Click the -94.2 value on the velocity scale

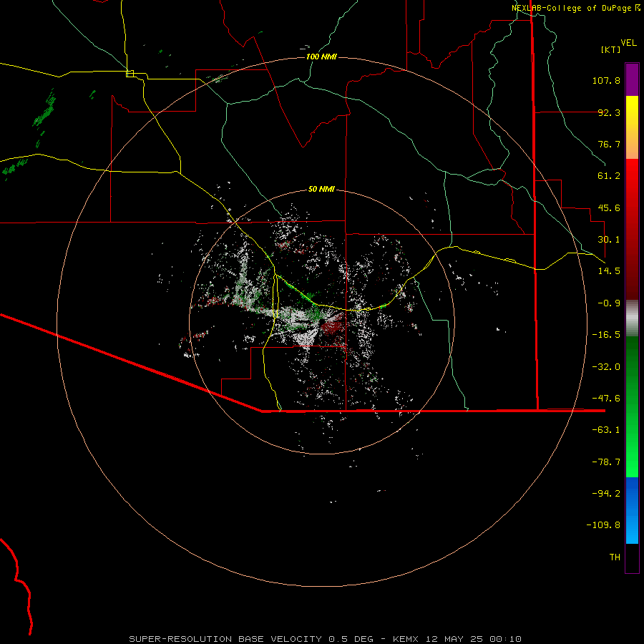(606, 493)
